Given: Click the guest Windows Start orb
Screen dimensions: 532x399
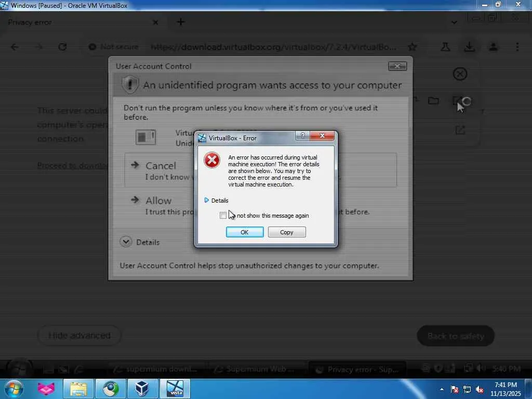Looking at the screenshot, I should tap(20, 369).
